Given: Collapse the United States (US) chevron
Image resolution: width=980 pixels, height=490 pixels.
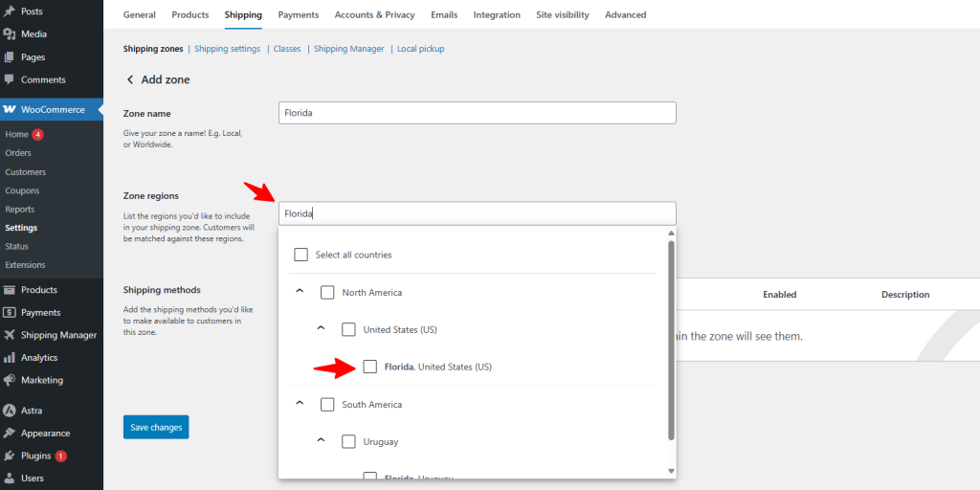Looking at the screenshot, I should pyautogui.click(x=322, y=329).
